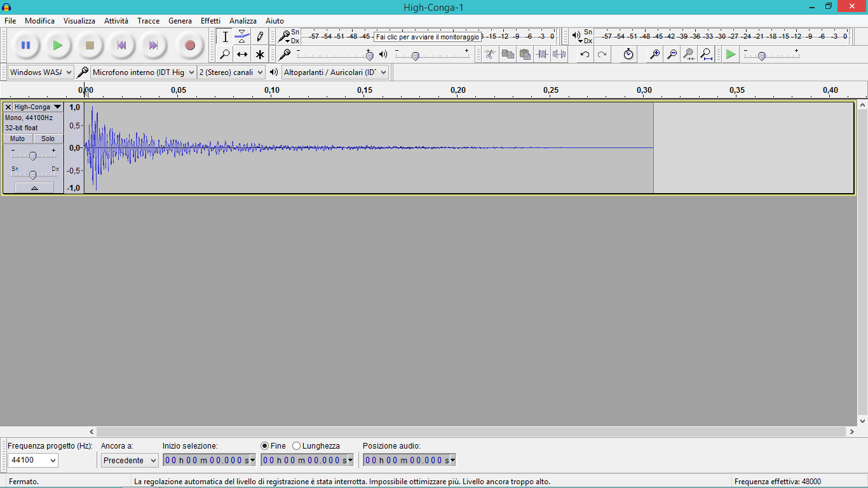Open the Altoparlanti / Auricolari output dropdown
Viewport: 868px width, 488px height.
click(335, 72)
